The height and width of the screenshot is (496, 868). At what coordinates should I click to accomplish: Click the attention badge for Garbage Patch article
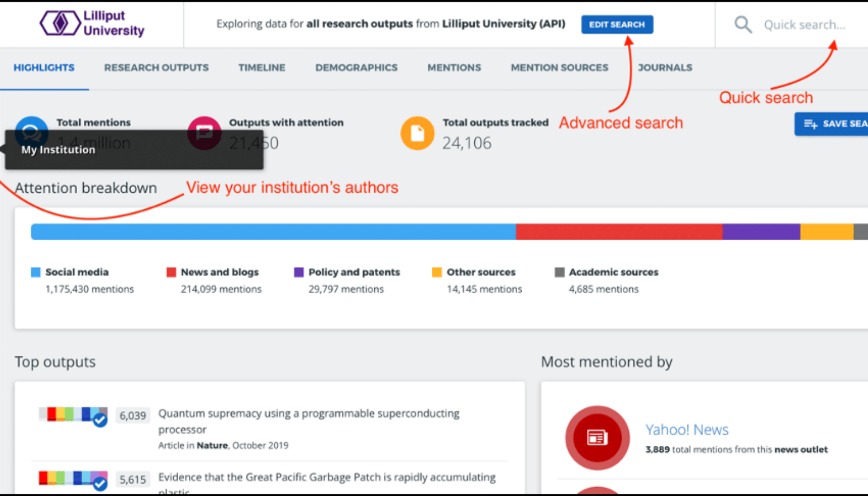(x=73, y=479)
